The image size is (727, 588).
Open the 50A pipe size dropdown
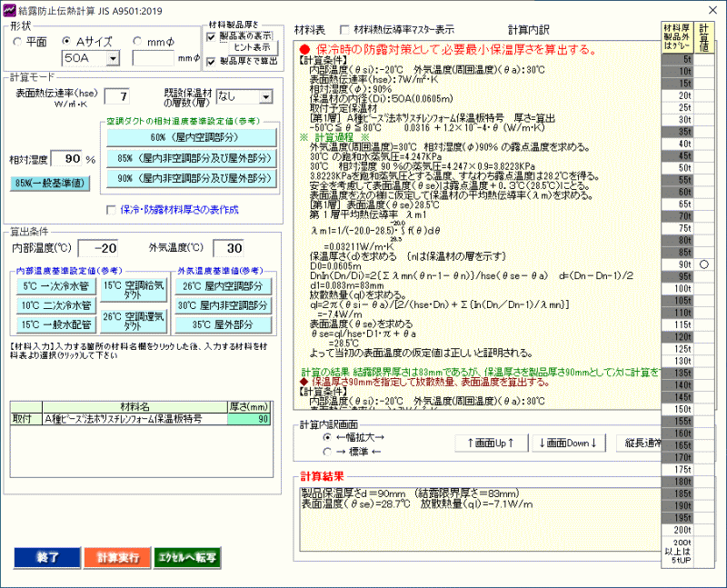(x=113, y=58)
